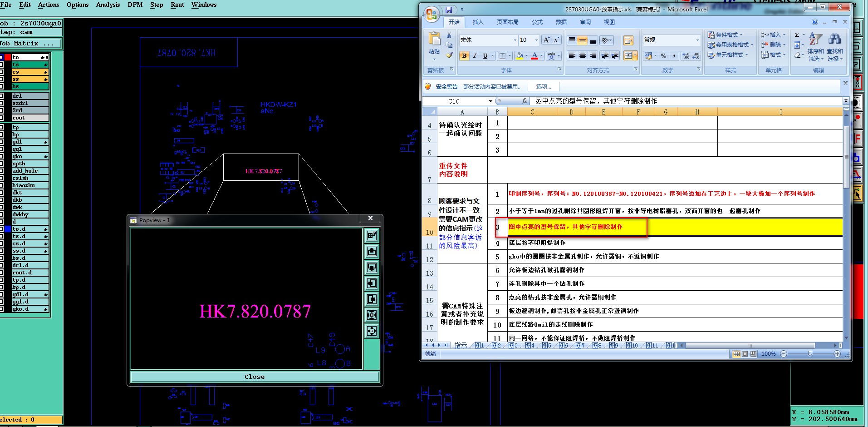Click the Close button in Popview
This screenshot has width=868, height=427.
click(255, 377)
